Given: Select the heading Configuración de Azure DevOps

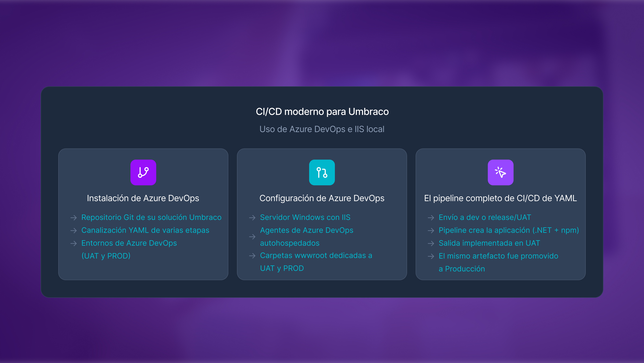Looking at the screenshot, I should [322, 198].
